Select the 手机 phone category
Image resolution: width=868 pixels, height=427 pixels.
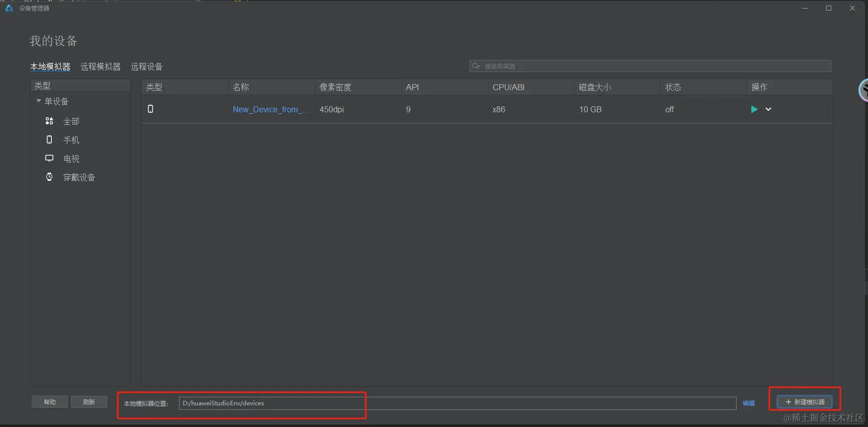71,140
